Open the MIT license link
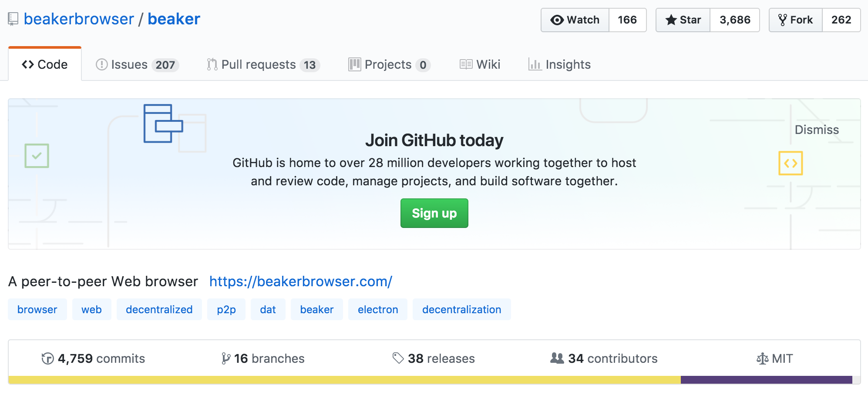This screenshot has height=395, width=868. (775, 358)
